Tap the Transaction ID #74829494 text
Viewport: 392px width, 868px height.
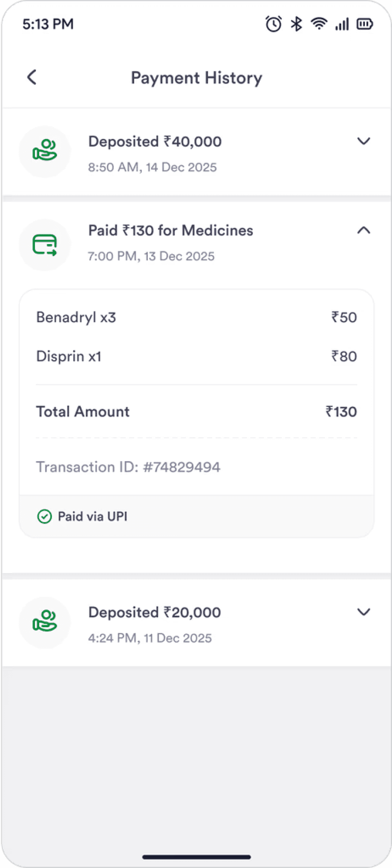tap(128, 467)
